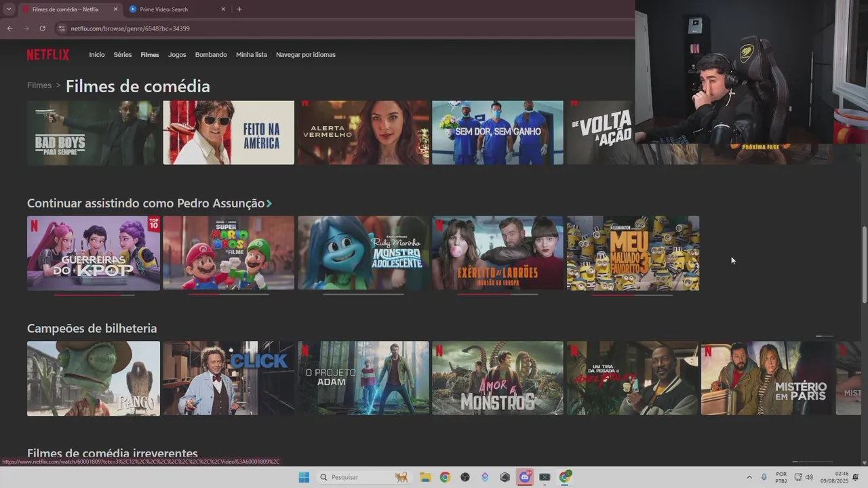Close the Filmes de comédia – Netflix tab
Image resolution: width=868 pixels, height=488 pixels.
(x=115, y=9)
